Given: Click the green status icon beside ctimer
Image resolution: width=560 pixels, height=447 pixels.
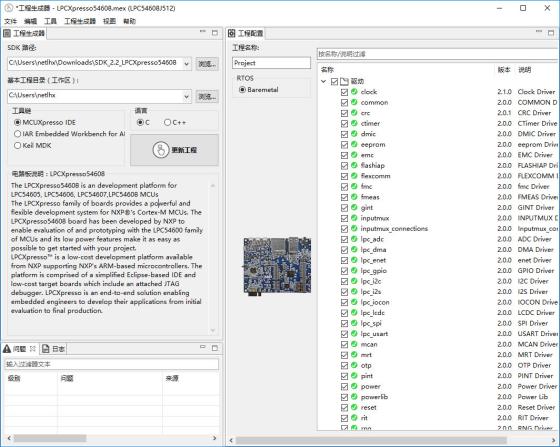Looking at the screenshot, I should (x=354, y=123).
